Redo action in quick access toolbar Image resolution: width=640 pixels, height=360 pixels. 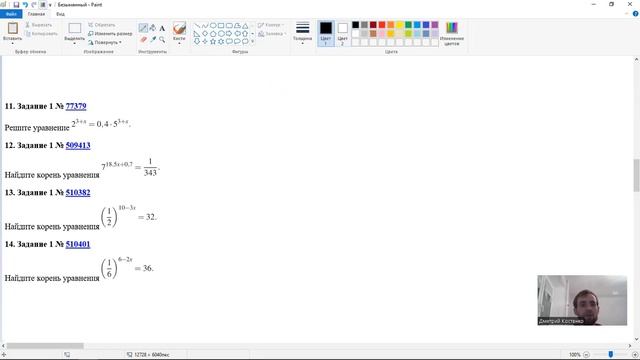point(34,4)
